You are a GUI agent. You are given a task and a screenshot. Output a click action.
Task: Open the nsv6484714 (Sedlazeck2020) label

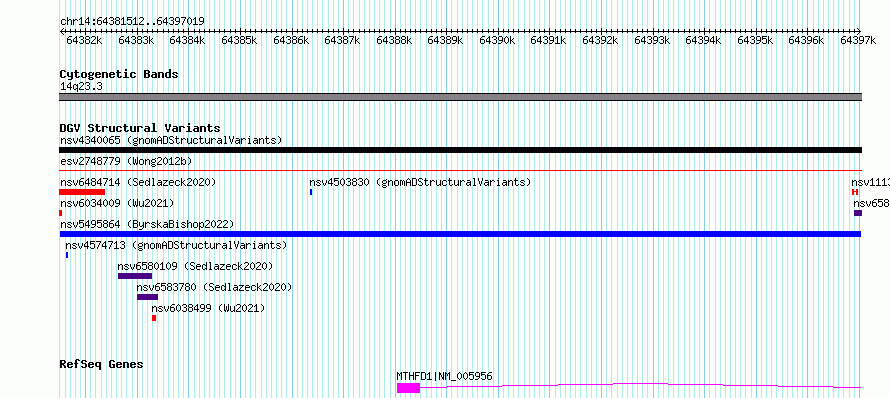138,182
